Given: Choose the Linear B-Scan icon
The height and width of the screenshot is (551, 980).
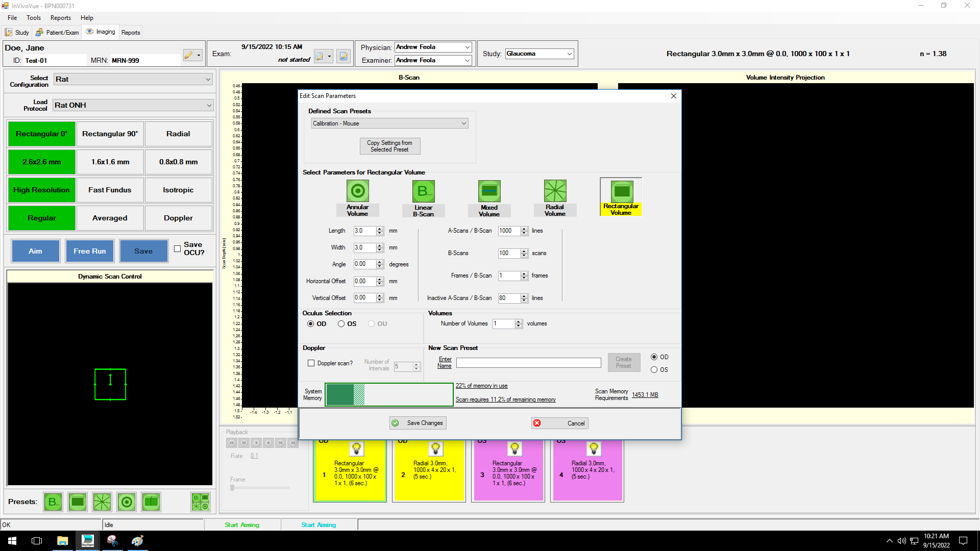Looking at the screenshot, I should tap(423, 191).
